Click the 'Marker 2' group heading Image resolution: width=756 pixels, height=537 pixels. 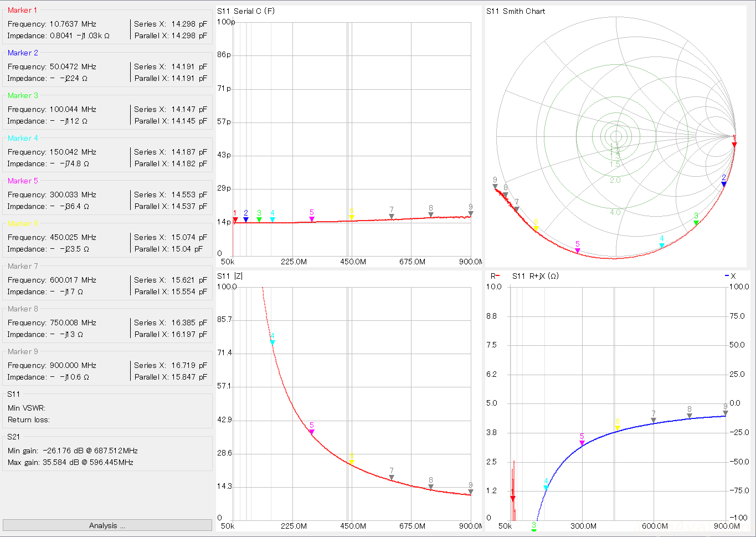(23, 53)
